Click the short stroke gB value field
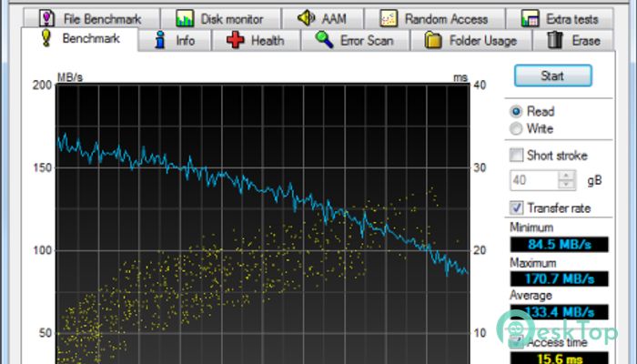 (x=534, y=180)
